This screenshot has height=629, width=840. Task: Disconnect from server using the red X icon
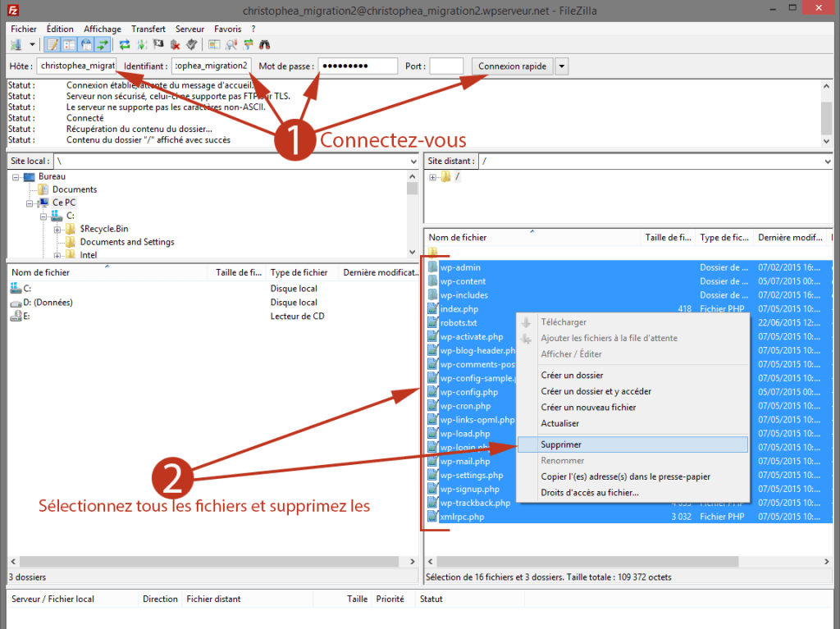click(x=176, y=45)
